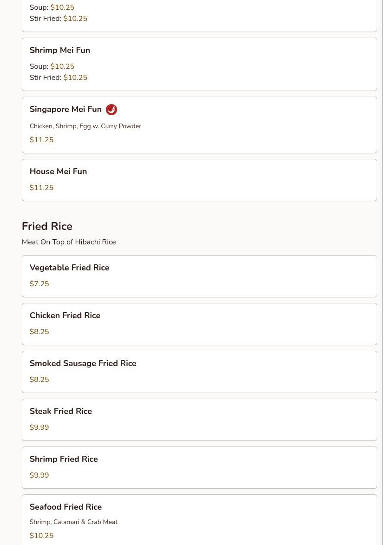Click the Singapore Mei Fun $11.25 price

[41, 140]
